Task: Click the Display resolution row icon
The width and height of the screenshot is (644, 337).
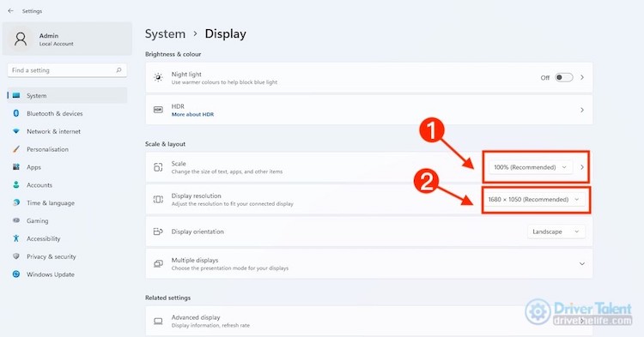Action: point(158,199)
